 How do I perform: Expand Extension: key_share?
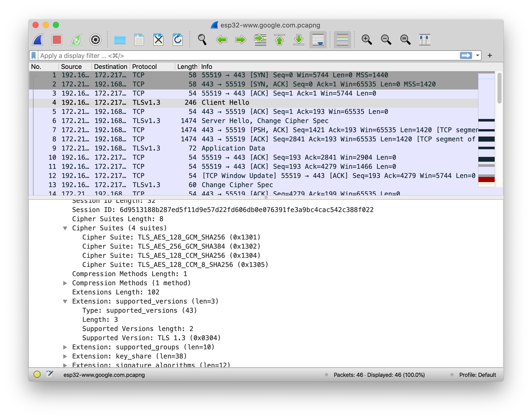click(65, 356)
